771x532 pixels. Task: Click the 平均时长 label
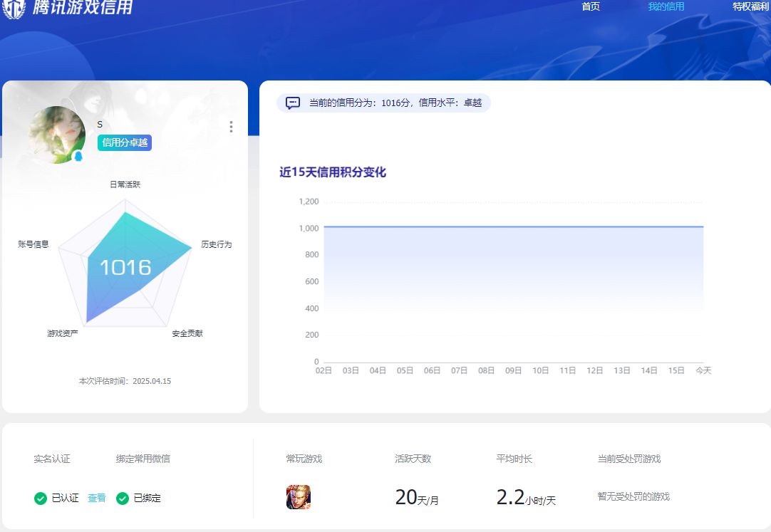click(x=514, y=459)
